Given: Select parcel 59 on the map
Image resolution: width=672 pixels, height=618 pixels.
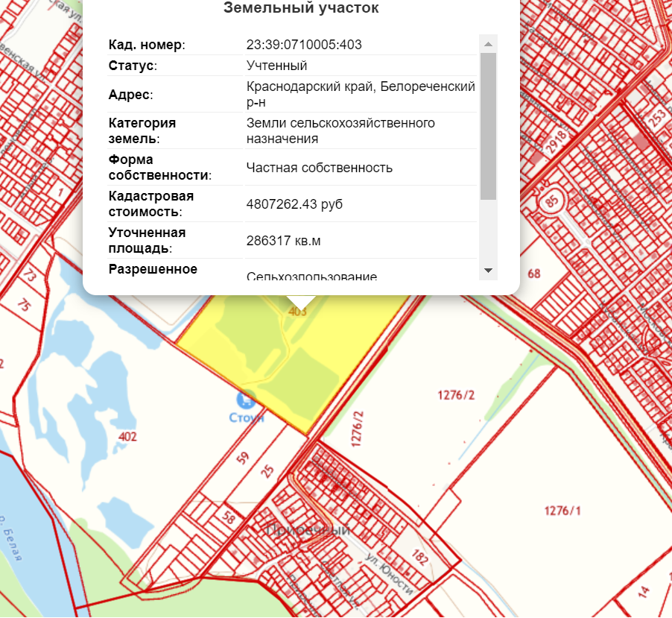Looking at the screenshot, I should (x=243, y=458).
